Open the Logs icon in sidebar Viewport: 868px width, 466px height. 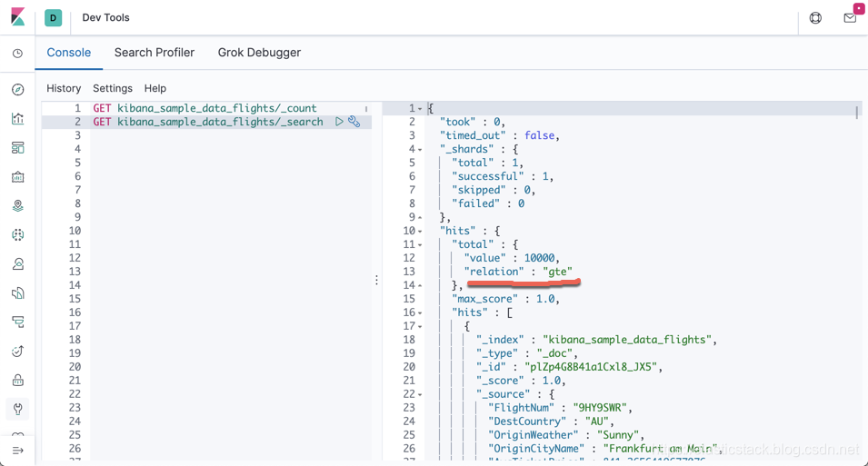(x=17, y=293)
